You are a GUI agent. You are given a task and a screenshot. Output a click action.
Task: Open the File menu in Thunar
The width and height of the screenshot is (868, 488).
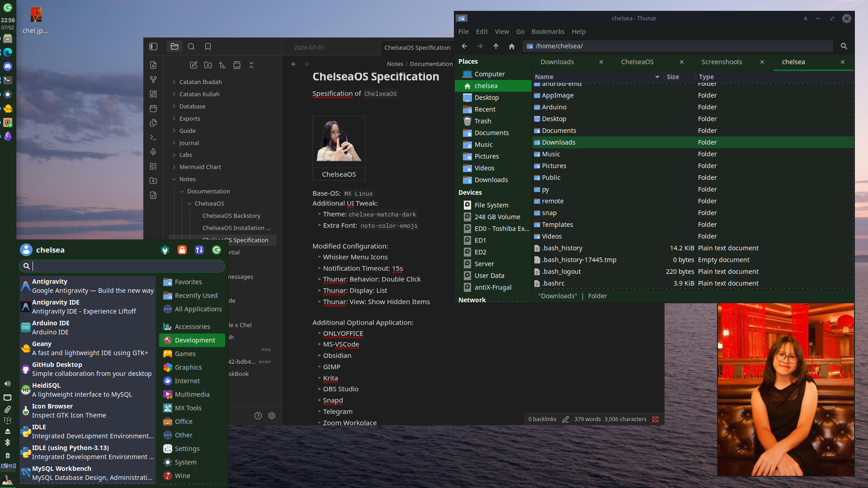463,32
